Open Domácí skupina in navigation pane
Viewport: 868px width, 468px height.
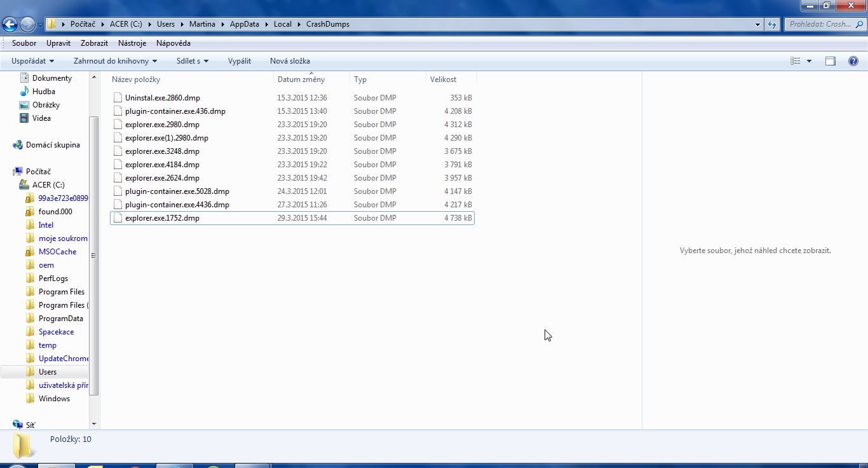pos(53,145)
